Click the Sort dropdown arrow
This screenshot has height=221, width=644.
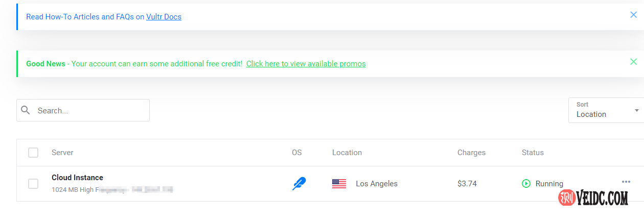636,110
